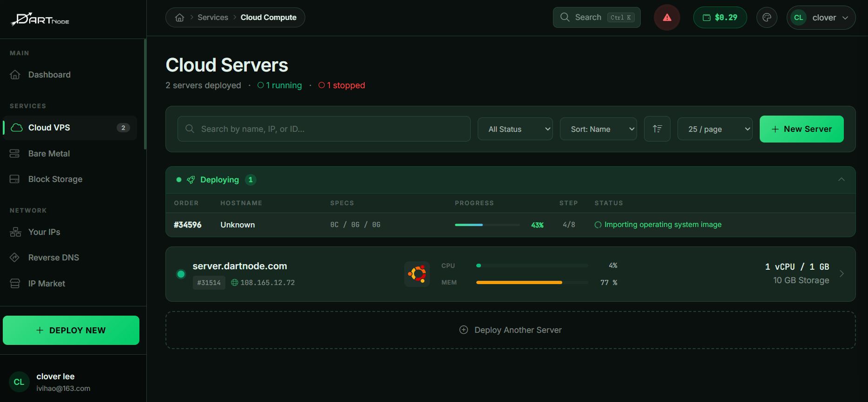
Task: Click order number #34596
Action: pyautogui.click(x=188, y=225)
